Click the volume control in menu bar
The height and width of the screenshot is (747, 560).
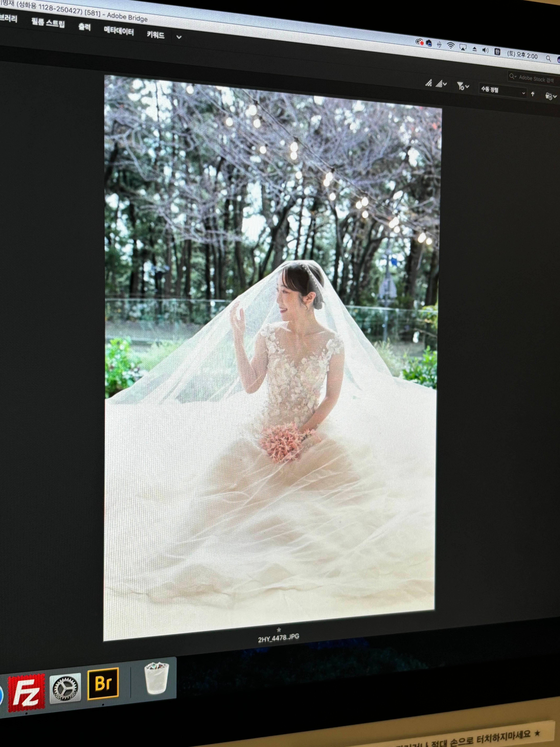(485, 50)
